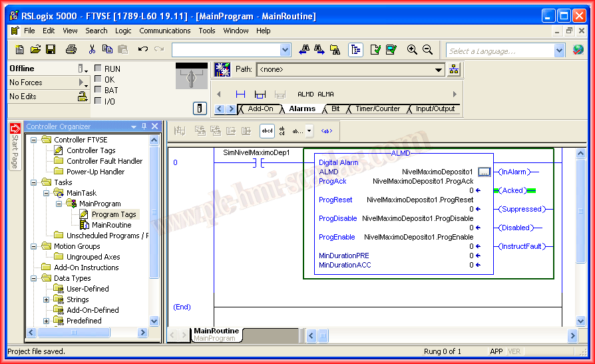Screen dimensions: 595x364
Task: Click the Zoom In magnifier icon
Action: (x=412, y=49)
